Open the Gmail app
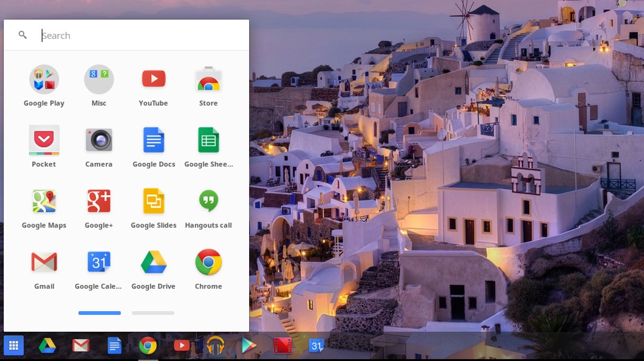 pyautogui.click(x=44, y=261)
